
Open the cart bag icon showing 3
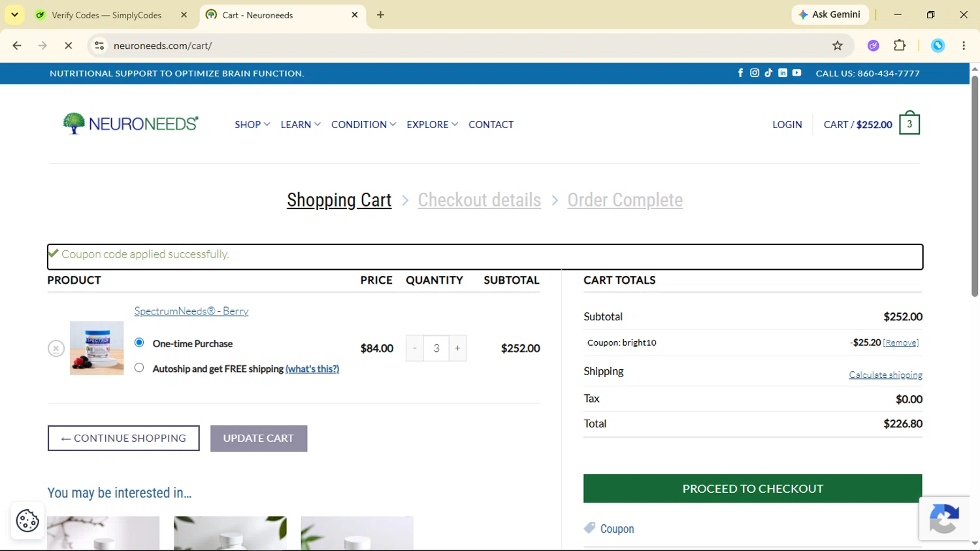coord(909,124)
